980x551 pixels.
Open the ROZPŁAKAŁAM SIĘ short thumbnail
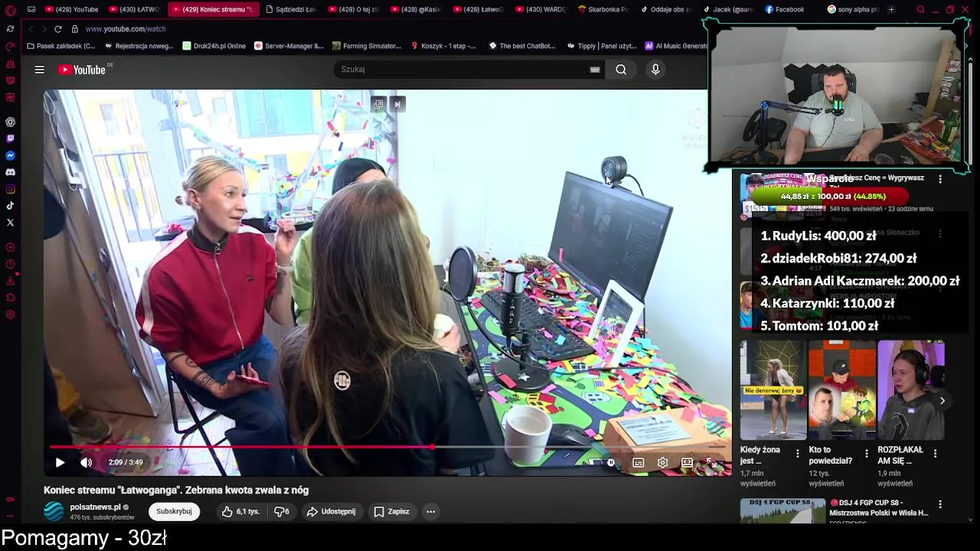(911, 390)
